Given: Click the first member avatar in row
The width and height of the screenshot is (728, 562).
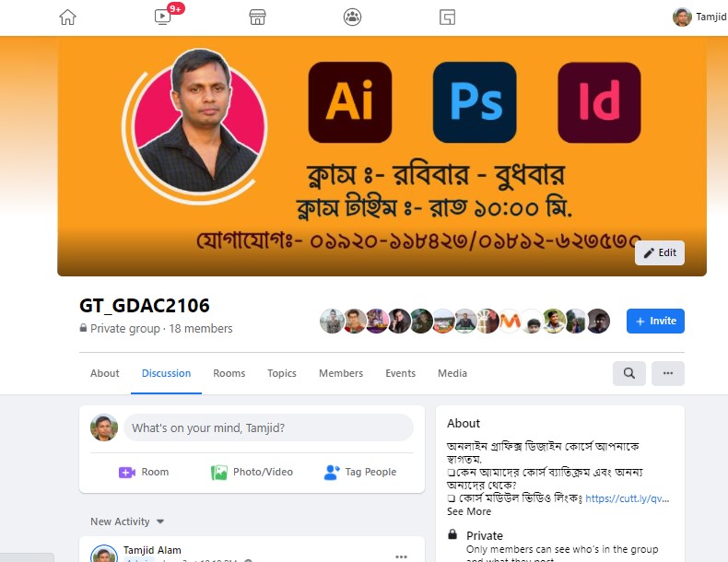Looking at the screenshot, I should 332,322.
